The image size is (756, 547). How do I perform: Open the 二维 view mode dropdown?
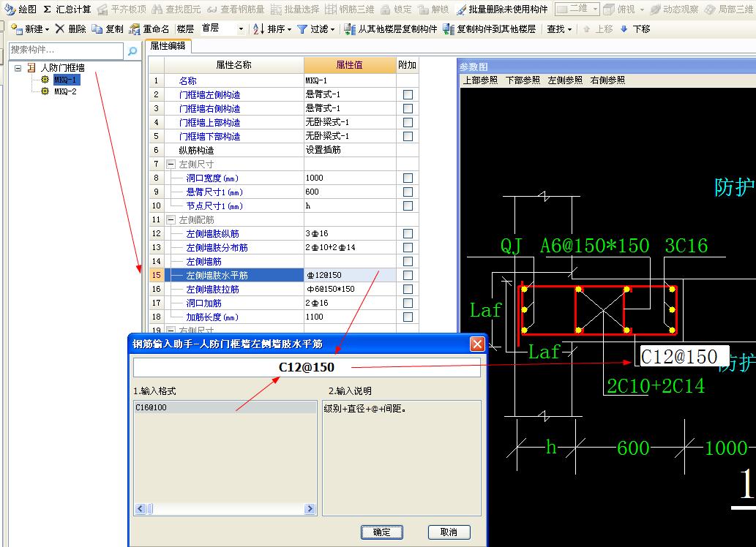pyautogui.click(x=595, y=10)
